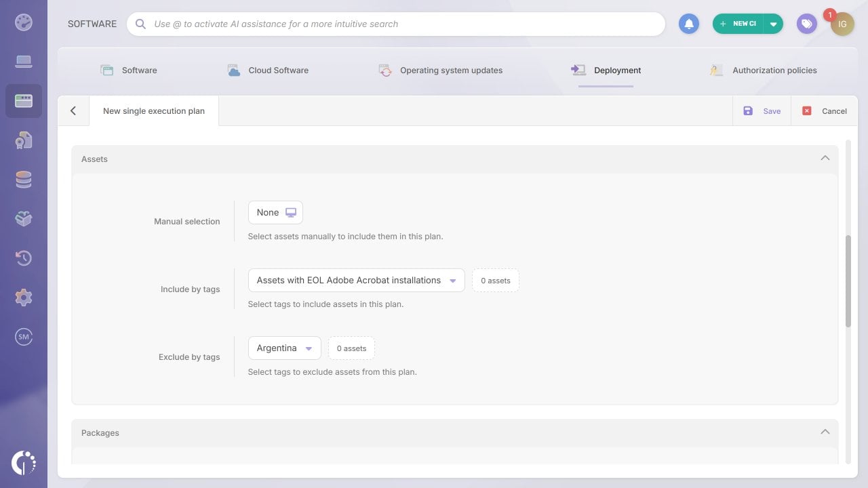
Task: Select the devices laptop icon in sidebar
Action: (x=24, y=61)
